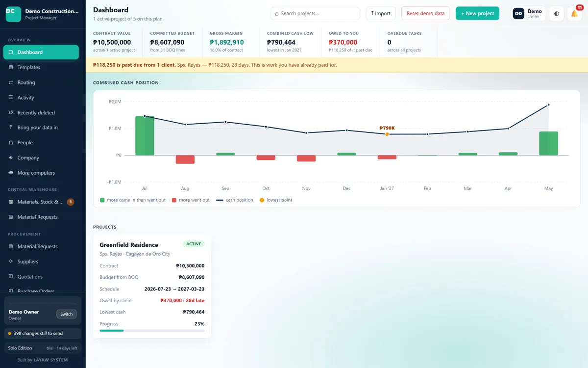Open Recently deleted section
The height and width of the screenshot is (368, 588).
tap(41, 112)
